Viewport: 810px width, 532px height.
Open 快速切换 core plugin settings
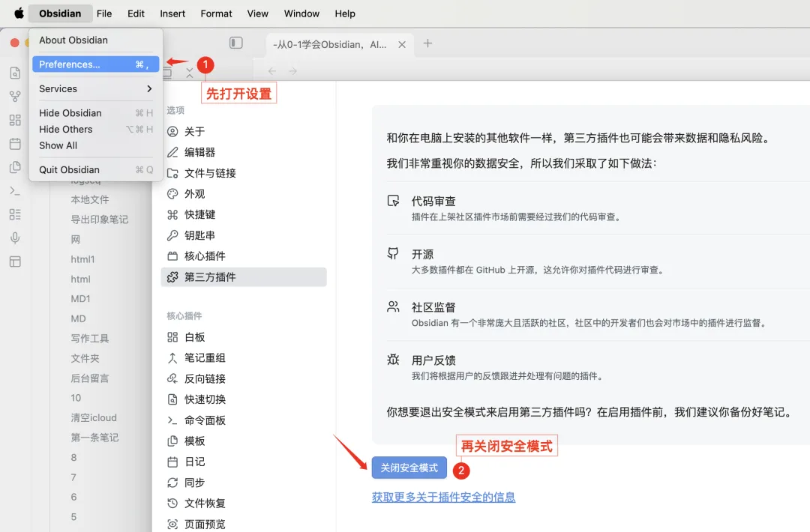[x=244, y=399]
